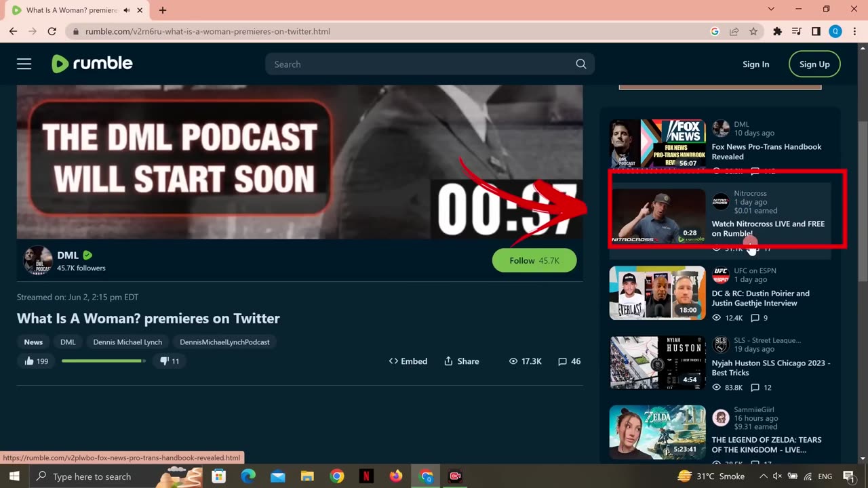
Task: Select the Dennis Michael Lynch tag
Action: (x=127, y=342)
